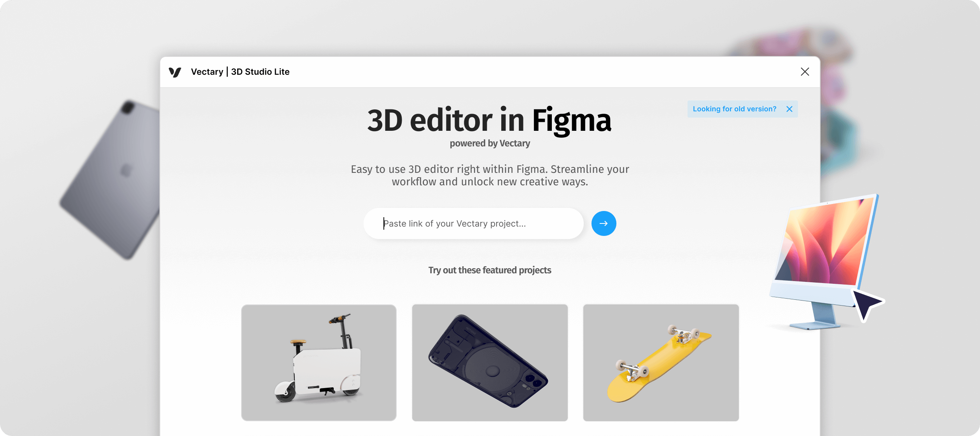Open the white scooter featured project
The height and width of the screenshot is (436, 980).
[x=319, y=362]
